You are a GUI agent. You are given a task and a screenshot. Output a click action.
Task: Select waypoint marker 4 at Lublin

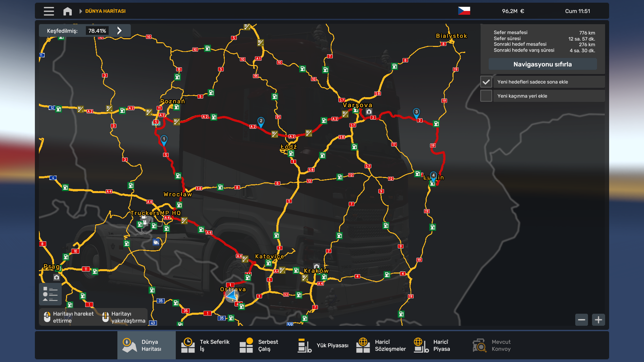click(433, 176)
